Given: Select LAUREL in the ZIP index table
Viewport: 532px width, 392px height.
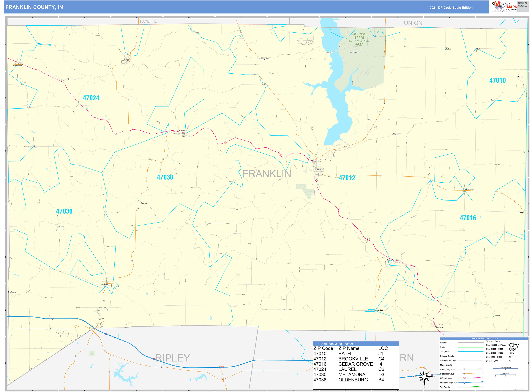Looking at the screenshot, I should [x=347, y=369].
